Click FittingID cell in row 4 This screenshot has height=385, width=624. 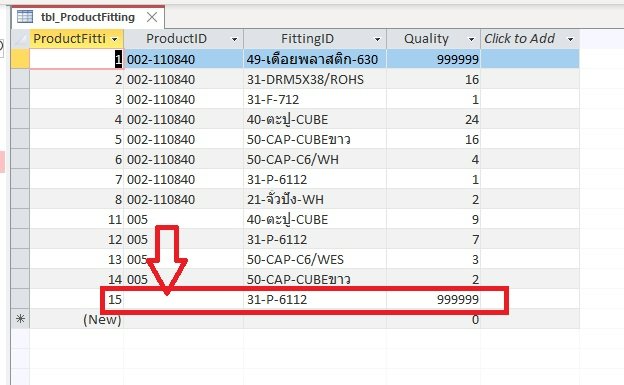coord(315,119)
